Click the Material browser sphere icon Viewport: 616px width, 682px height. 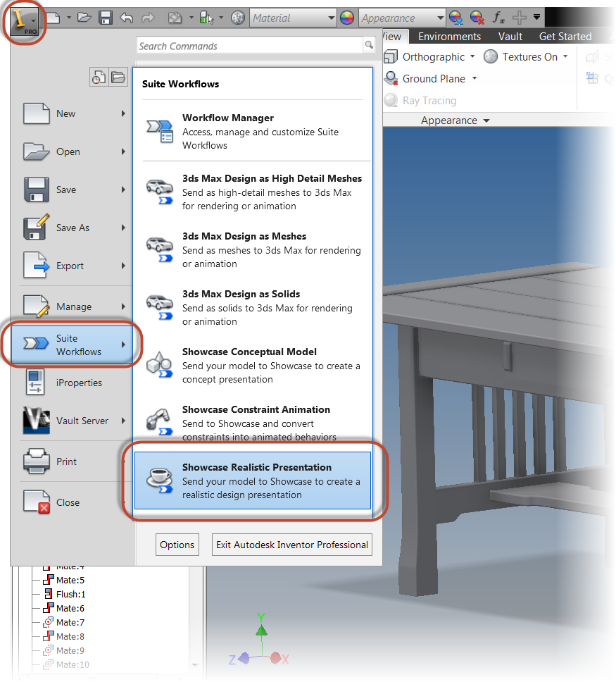[238, 18]
